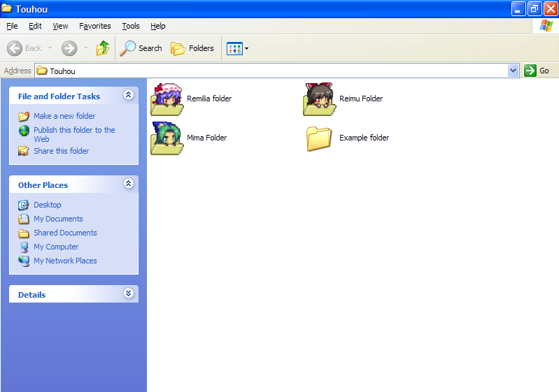Open the View menu
559x392 pixels.
point(60,26)
